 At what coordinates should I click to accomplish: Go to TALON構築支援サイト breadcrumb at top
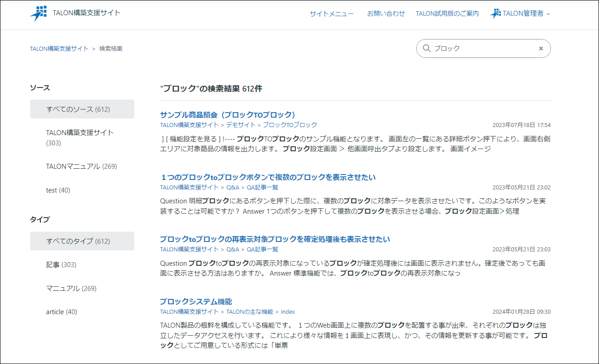[59, 48]
